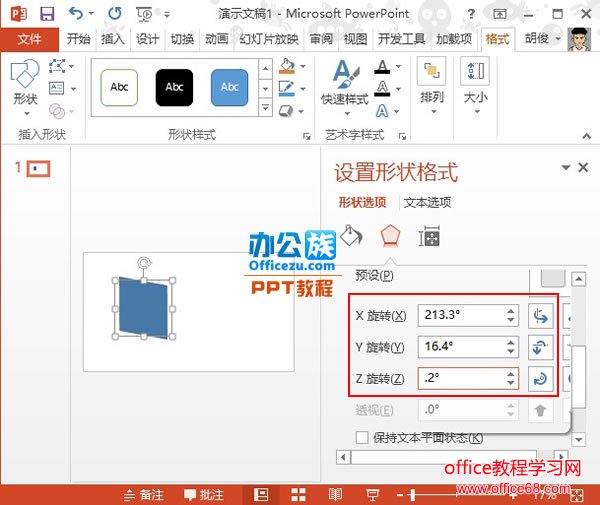Click the Redo/Repeat icon
This screenshot has width=600, height=505.
tap(114, 14)
